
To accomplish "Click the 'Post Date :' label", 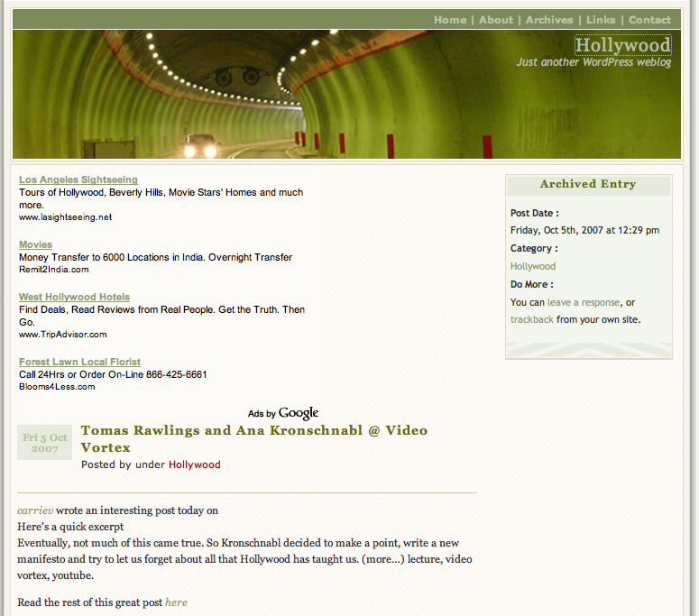I will coord(534,213).
